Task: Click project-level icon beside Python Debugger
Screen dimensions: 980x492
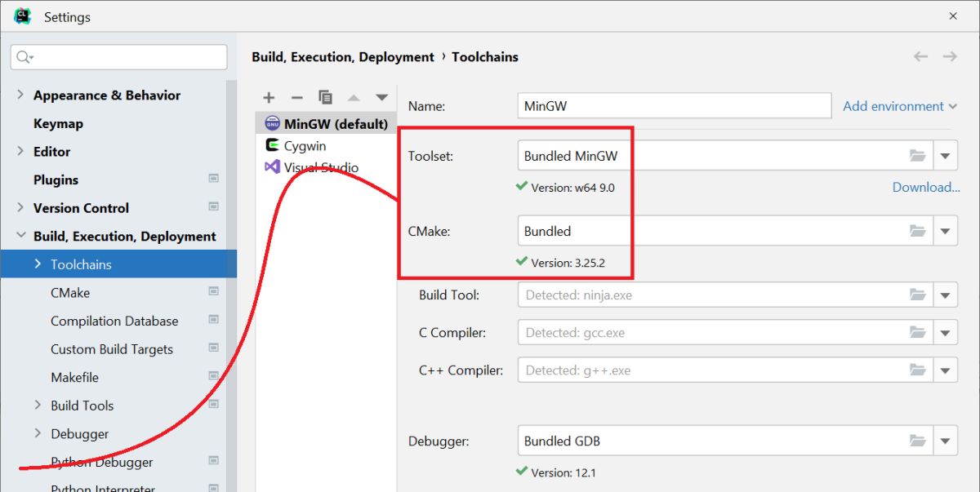Action: click(213, 461)
